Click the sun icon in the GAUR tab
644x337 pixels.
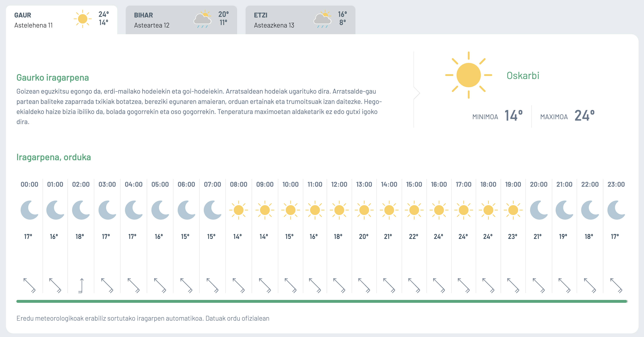coord(83,19)
